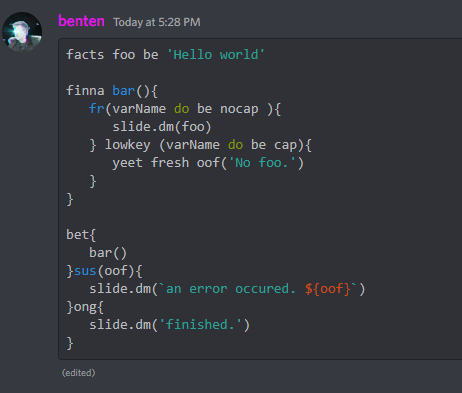Click the finna bar(){ line
462x393 pixels.
tap(112, 91)
